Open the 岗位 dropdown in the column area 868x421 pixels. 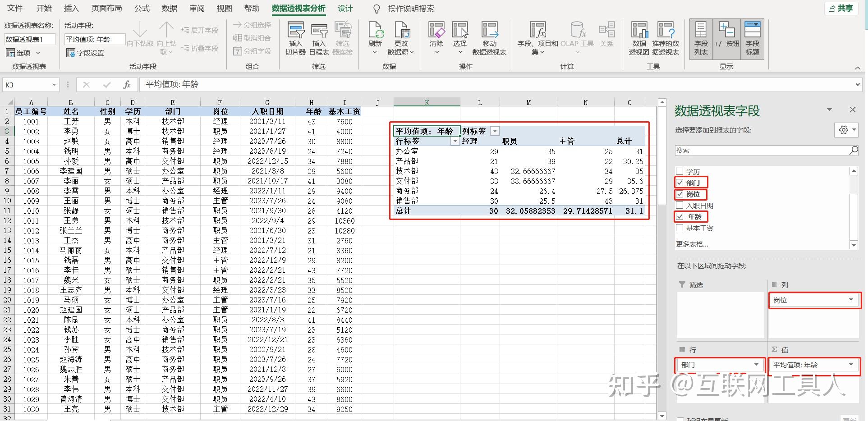click(850, 300)
